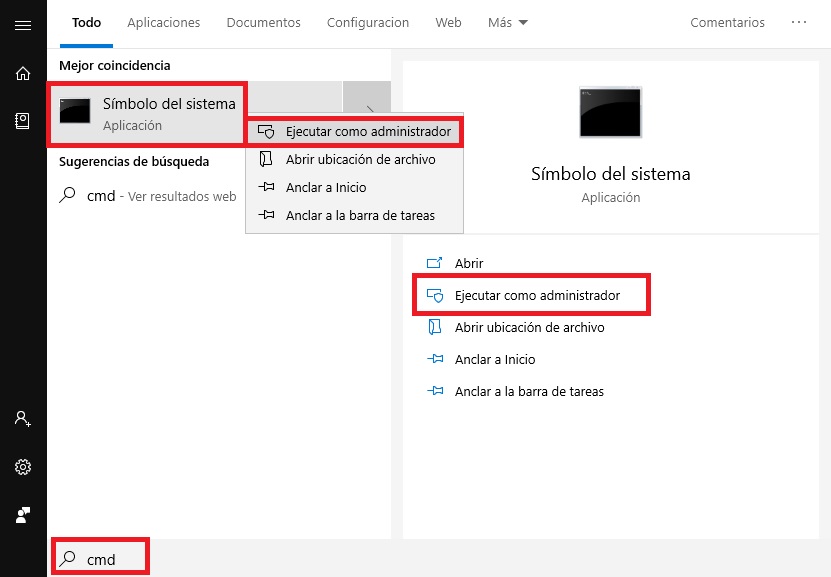The image size is (831, 577).
Task: Click the large Command Prompt icon in preview
Action: coord(610,112)
